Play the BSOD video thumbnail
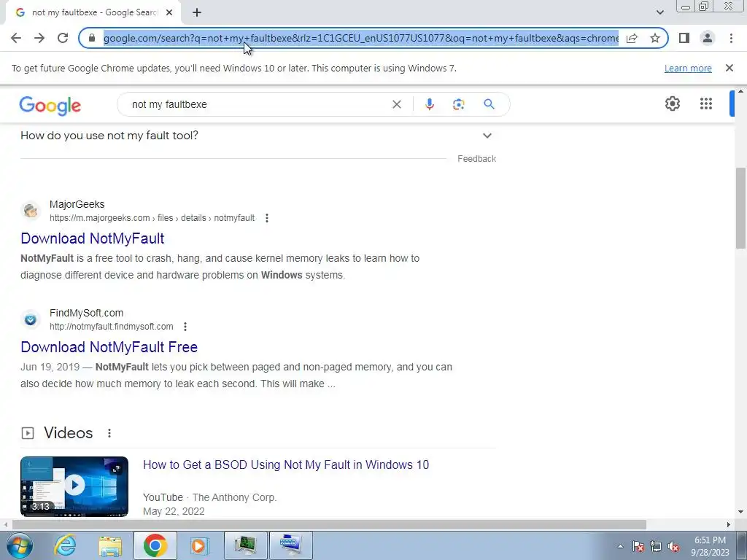This screenshot has width=747, height=560. point(74,486)
